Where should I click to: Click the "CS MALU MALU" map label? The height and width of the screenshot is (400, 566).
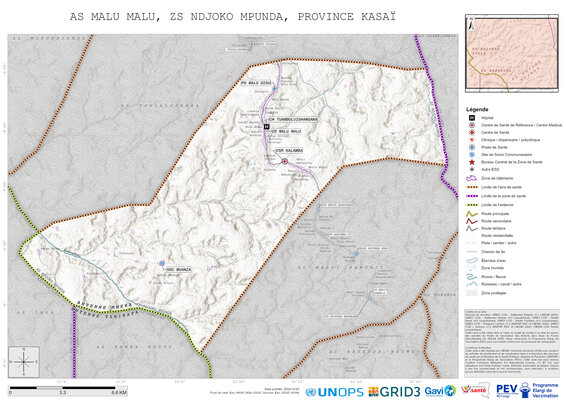click(x=286, y=131)
